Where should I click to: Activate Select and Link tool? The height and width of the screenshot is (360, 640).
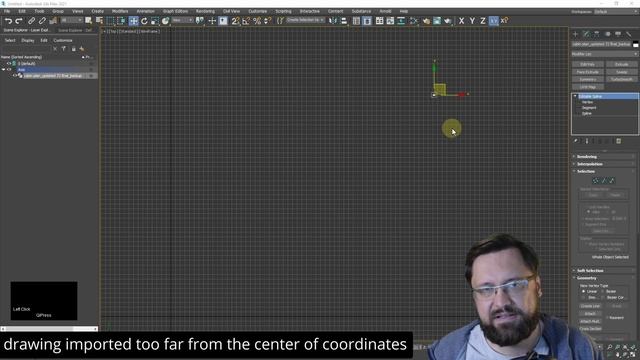(31, 20)
